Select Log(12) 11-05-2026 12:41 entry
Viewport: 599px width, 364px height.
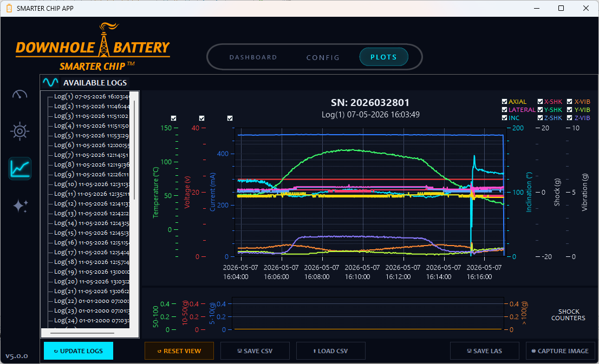click(x=92, y=203)
